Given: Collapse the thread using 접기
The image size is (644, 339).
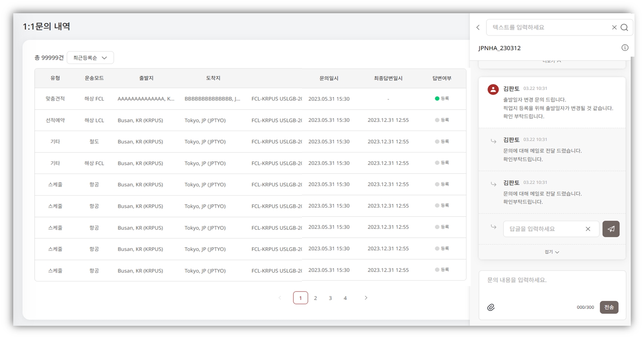Looking at the screenshot, I should tap(552, 252).
